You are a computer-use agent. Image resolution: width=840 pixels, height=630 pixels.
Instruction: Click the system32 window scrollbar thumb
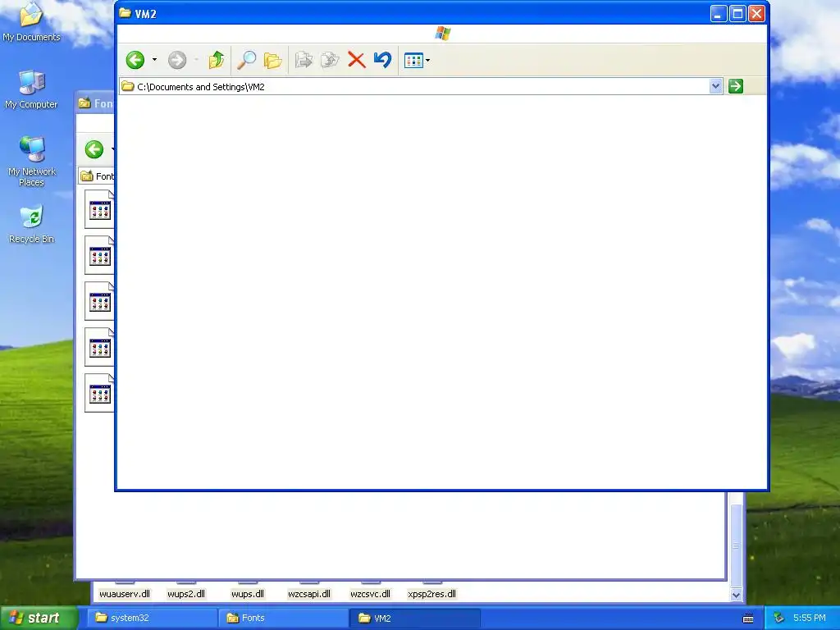[x=736, y=546]
